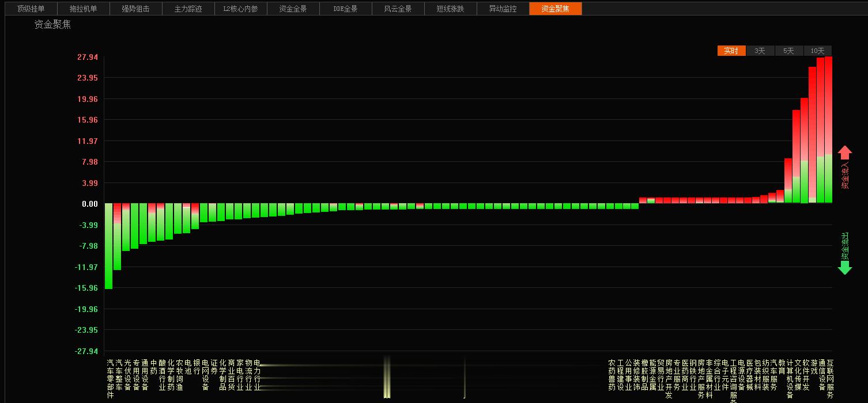Image resolution: width=868 pixels, height=403 pixels.
Task: Click the 电网设备 sector label
Action: pos(205,375)
